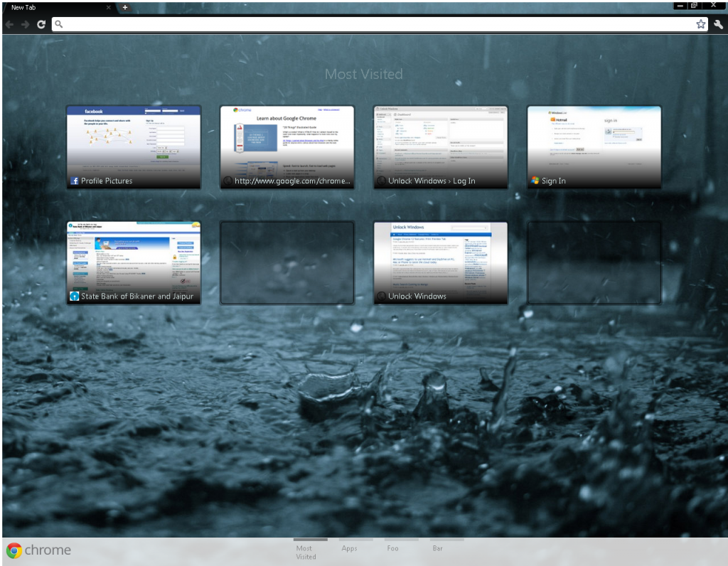
Task: Click the Sign In title text
Action: point(554,181)
